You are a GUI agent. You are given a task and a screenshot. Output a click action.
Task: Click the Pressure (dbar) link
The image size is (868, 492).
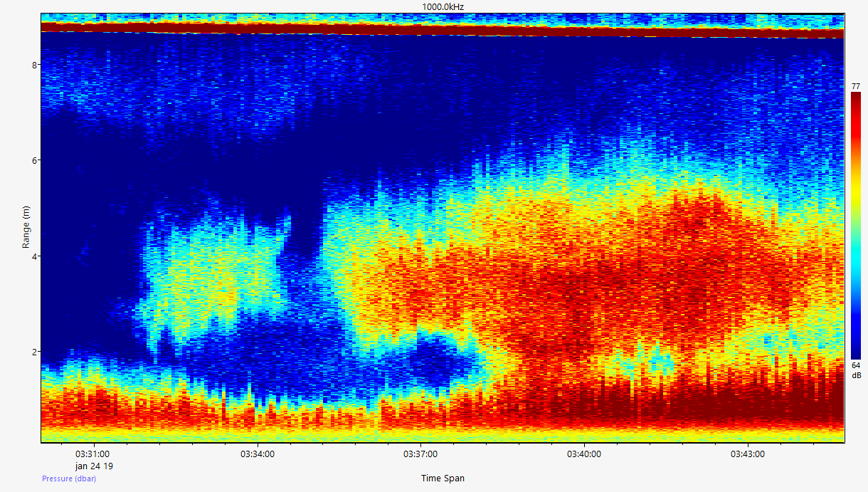click(x=69, y=478)
